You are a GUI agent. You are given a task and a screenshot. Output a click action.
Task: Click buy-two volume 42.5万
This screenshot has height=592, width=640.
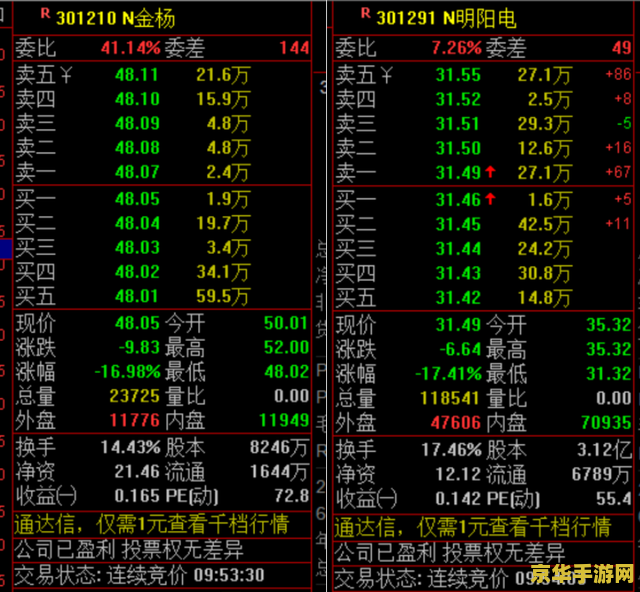point(544,224)
